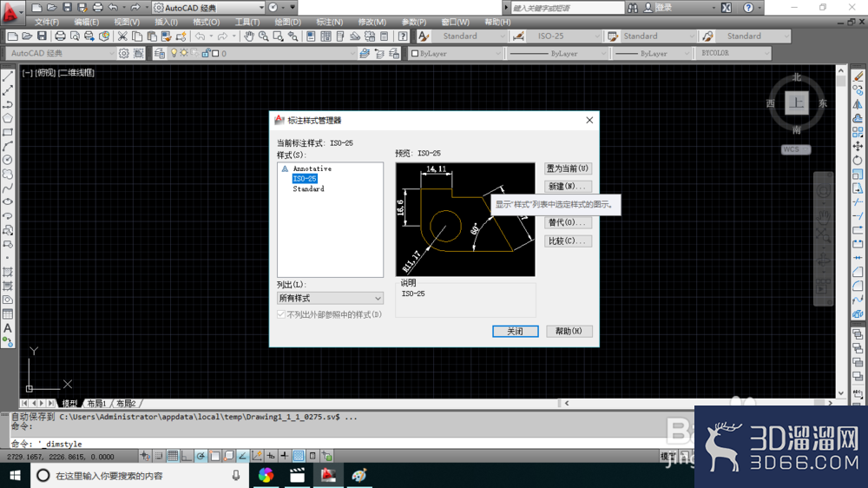The width and height of the screenshot is (868, 488).
Task: Open the 列出 所有样式 dropdown
Action: (330, 298)
